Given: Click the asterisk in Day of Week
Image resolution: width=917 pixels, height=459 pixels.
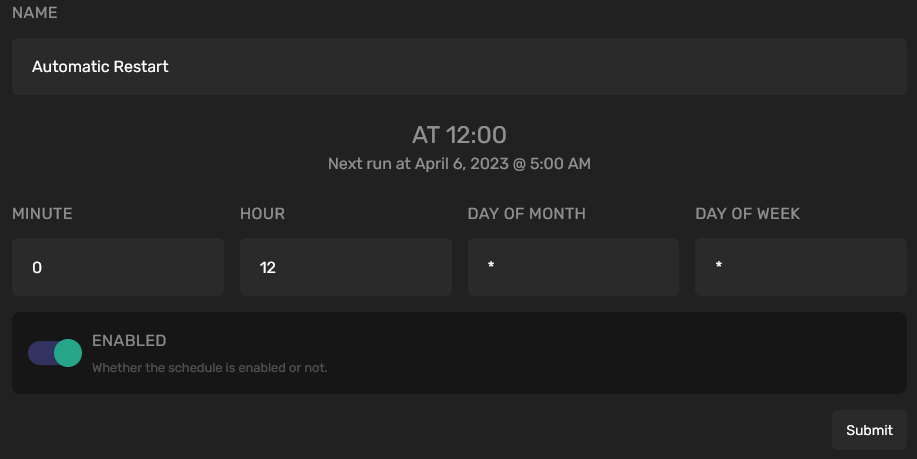Looking at the screenshot, I should click(x=719, y=267).
